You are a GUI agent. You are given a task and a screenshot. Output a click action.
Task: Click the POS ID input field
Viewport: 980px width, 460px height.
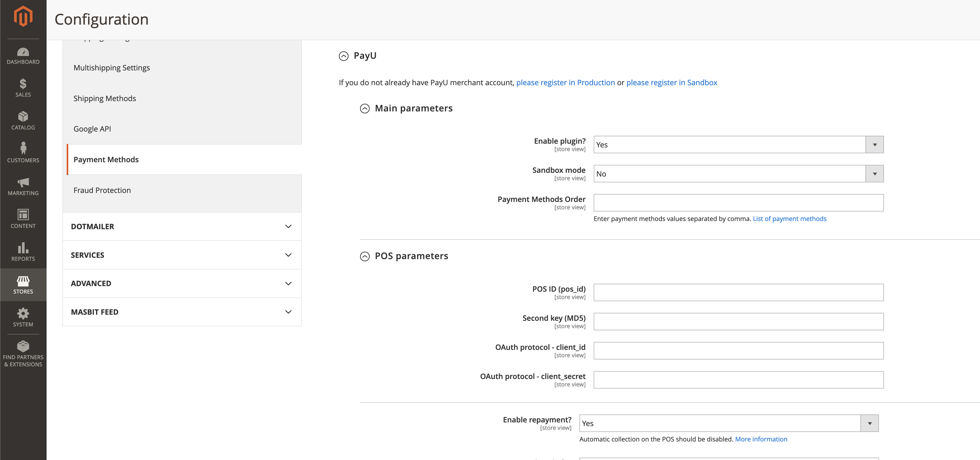point(738,292)
